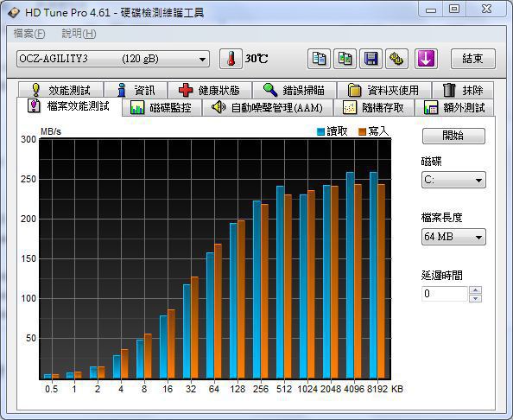Click the 結束 exit button
This screenshot has height=420, width=513.
point(473,59)
